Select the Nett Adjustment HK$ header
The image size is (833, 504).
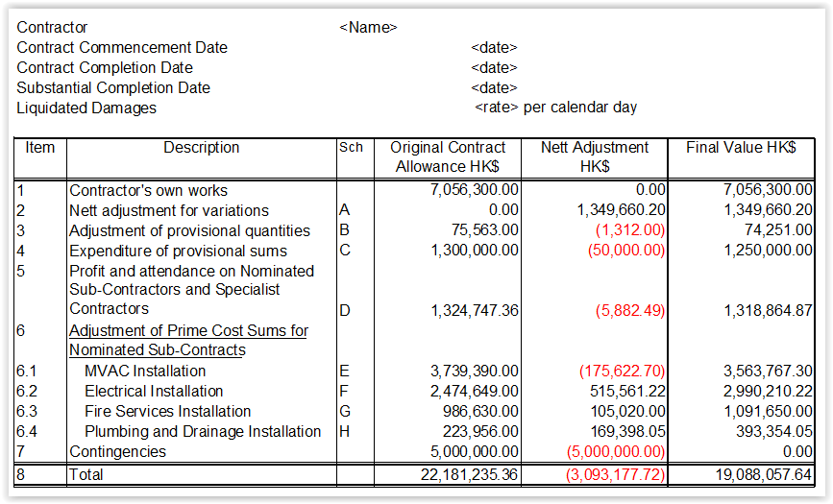pos(595,156)
